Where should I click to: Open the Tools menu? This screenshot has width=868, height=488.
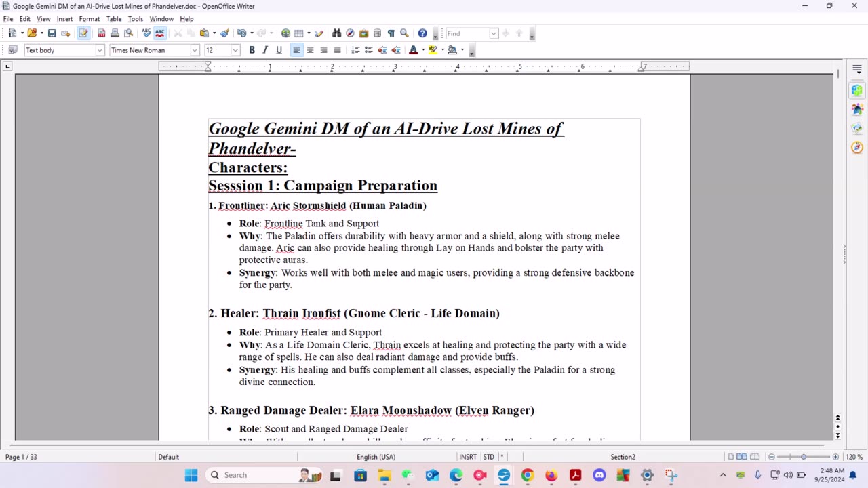136,19
